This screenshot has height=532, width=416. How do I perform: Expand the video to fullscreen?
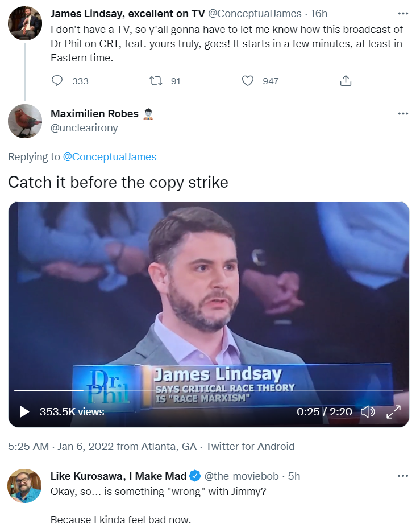pos(394,411)
